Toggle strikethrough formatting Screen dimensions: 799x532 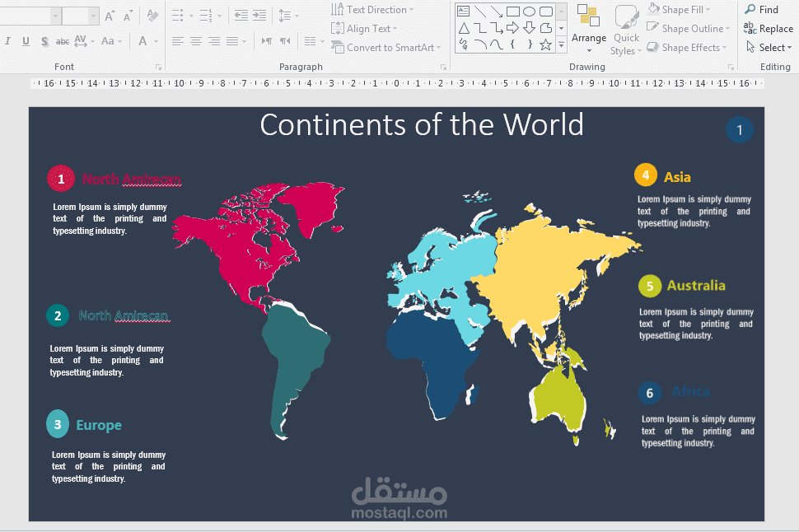point(63,41)
